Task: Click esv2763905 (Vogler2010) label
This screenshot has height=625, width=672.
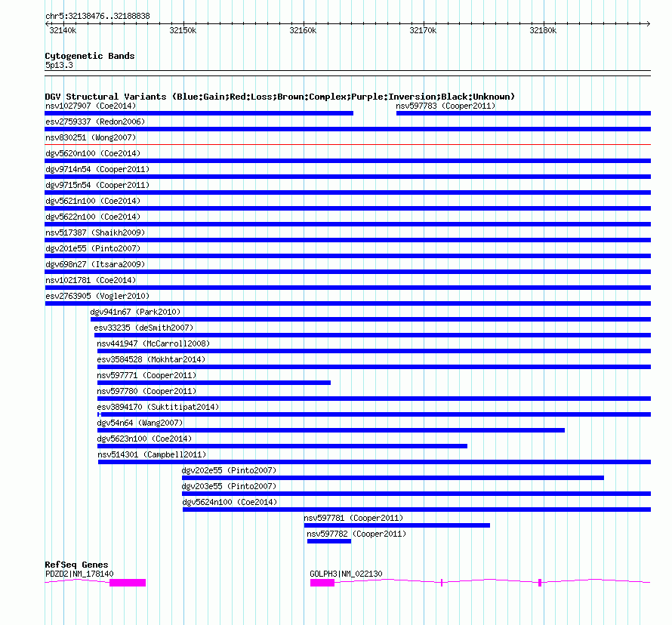Action: click(97, 296)
